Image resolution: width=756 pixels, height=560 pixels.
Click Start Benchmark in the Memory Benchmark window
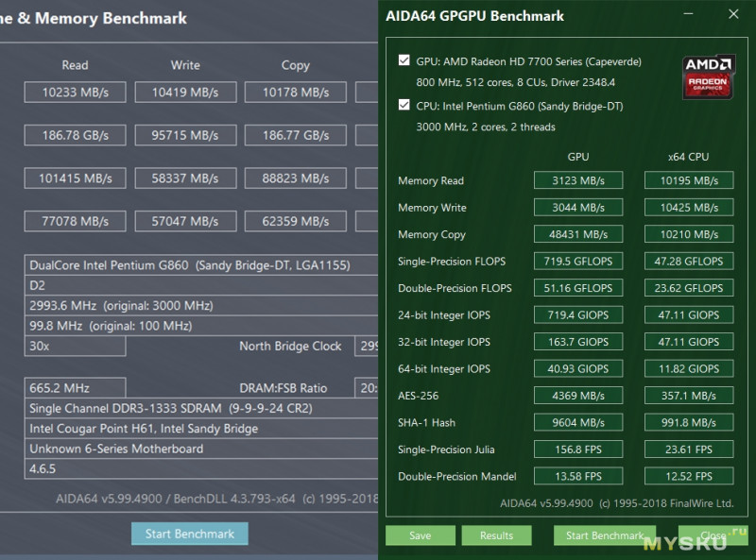(x=190, y=534)
